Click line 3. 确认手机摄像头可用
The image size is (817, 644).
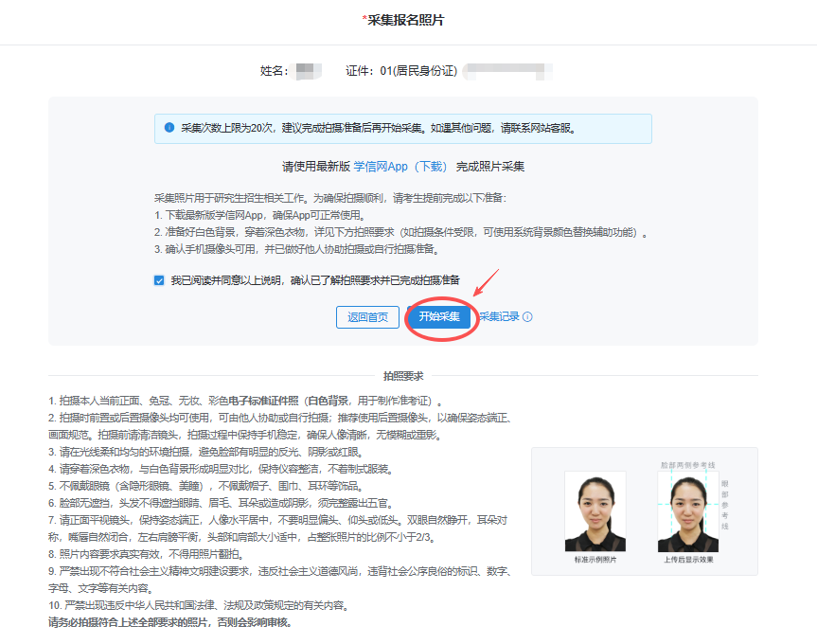[x=297, y=250]
